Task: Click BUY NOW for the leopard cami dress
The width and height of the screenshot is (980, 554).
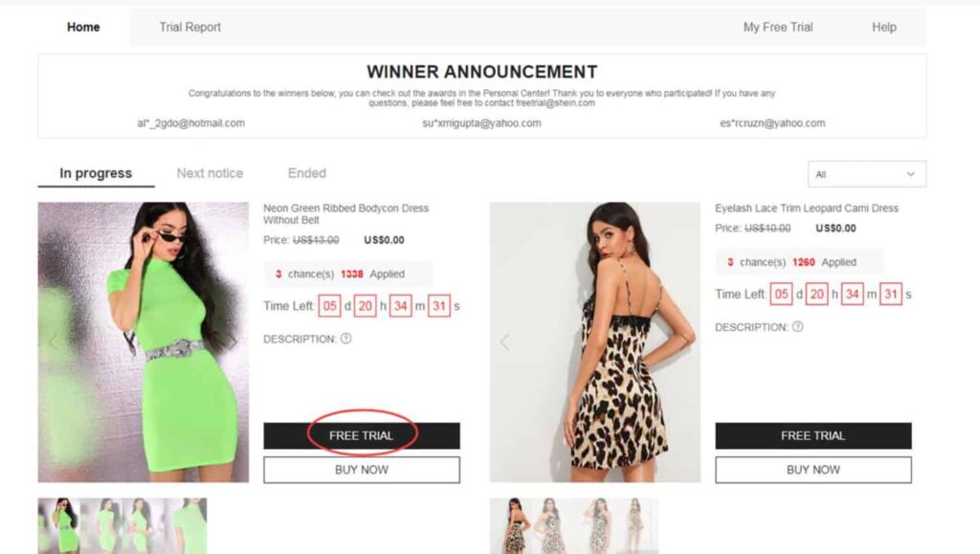Action: click(813, 470)
